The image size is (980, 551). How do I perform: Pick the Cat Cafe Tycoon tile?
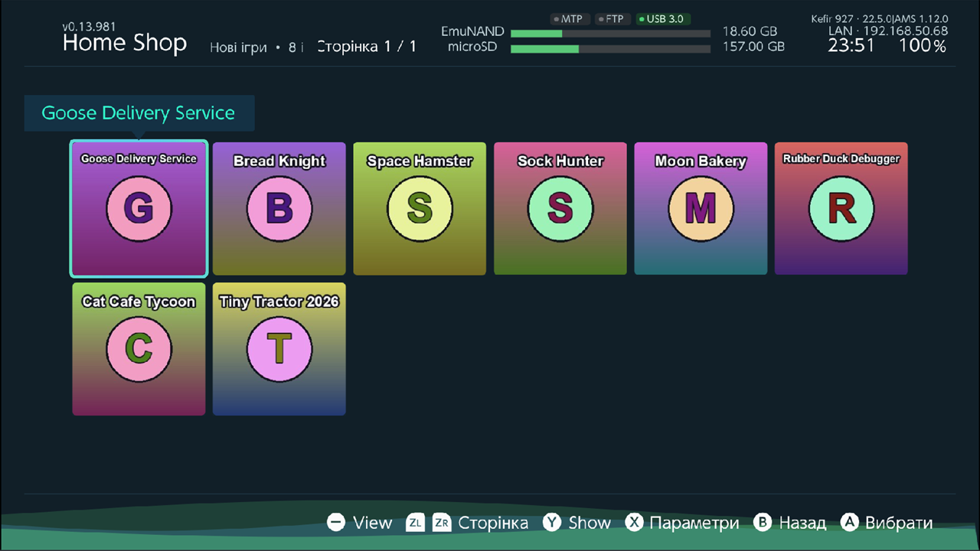[139, 349]
